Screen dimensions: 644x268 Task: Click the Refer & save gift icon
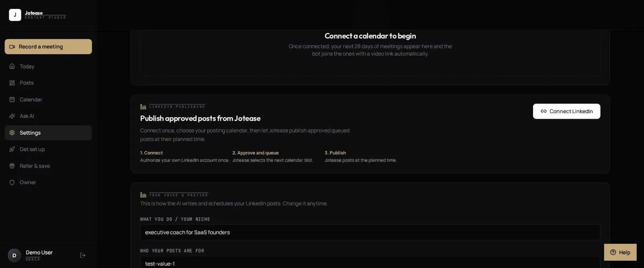pyautogui.click(x=12, y=166)
